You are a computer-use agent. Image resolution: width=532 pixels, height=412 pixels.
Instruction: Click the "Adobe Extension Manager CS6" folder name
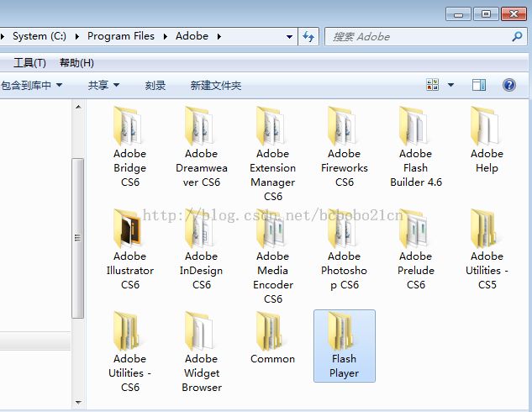click(273, 175)
